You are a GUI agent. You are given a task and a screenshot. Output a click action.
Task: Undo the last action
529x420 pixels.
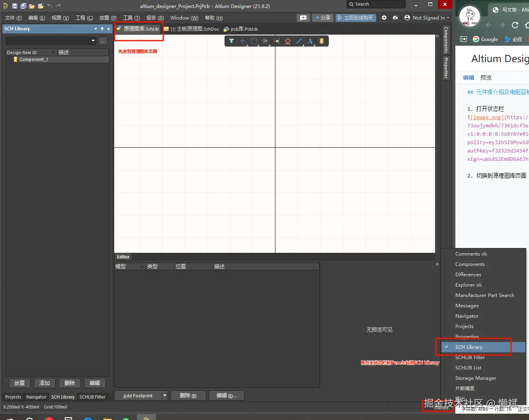pyautogui.click(x=50, y=6)
